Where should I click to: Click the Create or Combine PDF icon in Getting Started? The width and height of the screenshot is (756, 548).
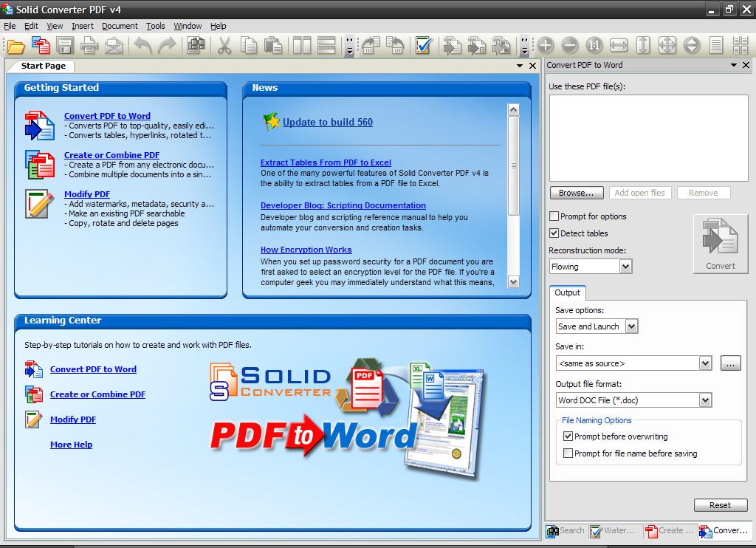pos(40,165)
